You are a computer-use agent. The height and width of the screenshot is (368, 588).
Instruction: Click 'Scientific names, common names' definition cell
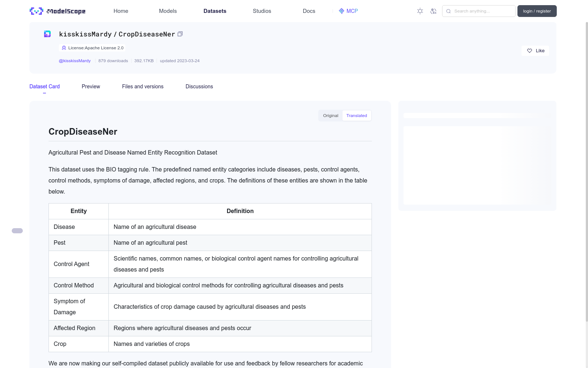240,264
